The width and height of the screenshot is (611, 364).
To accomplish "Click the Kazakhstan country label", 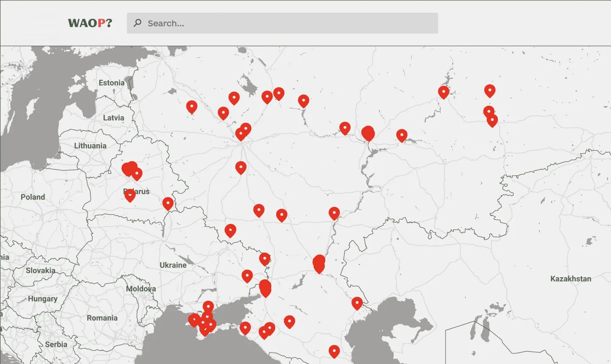I will (571, 279).
